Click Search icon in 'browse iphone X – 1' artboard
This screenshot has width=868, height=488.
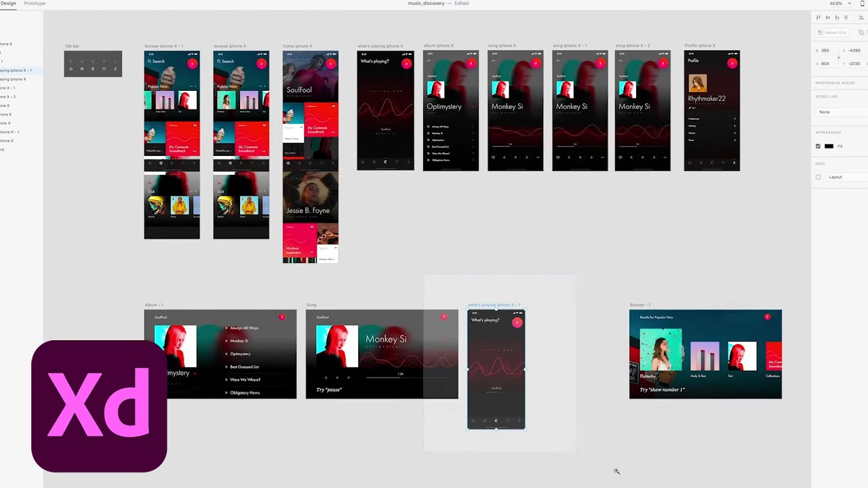tap(150, 61)
